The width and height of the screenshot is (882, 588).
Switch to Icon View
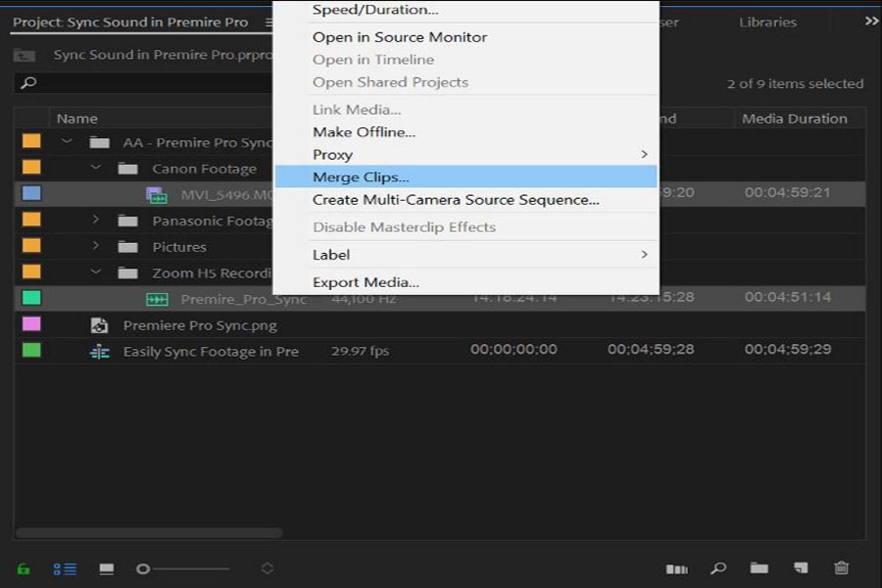coord(106,568)
